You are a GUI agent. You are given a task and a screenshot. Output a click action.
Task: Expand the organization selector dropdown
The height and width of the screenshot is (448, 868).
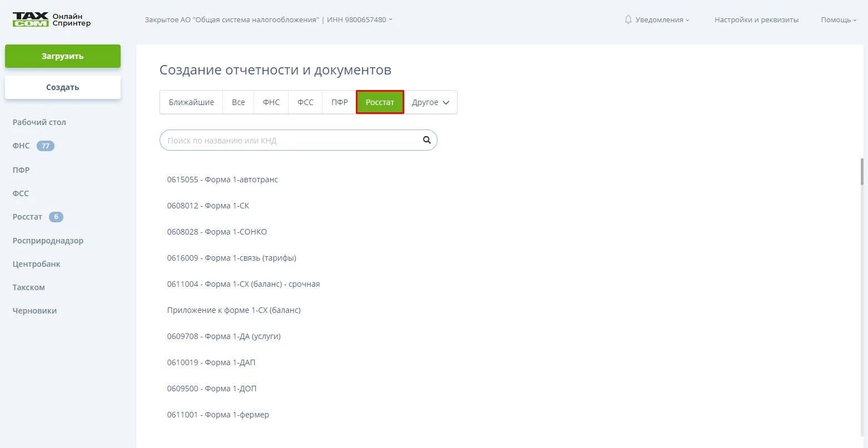(269, 19)
